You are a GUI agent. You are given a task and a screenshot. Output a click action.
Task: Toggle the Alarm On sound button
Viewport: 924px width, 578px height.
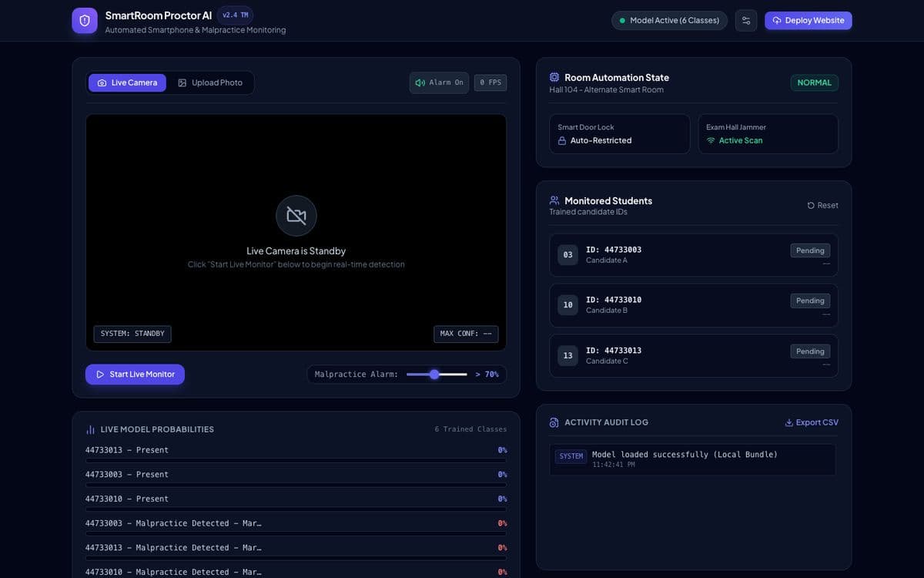point(439,82)
